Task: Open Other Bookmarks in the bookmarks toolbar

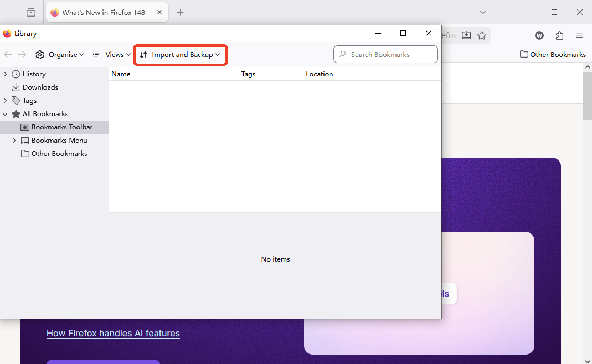Action: (552, 54)
